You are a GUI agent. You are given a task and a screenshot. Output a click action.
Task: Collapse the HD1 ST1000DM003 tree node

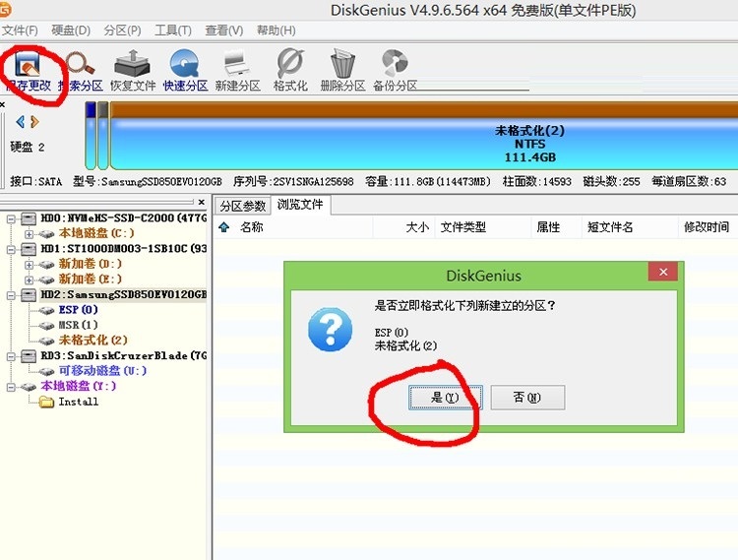click(x=11, y=249)
